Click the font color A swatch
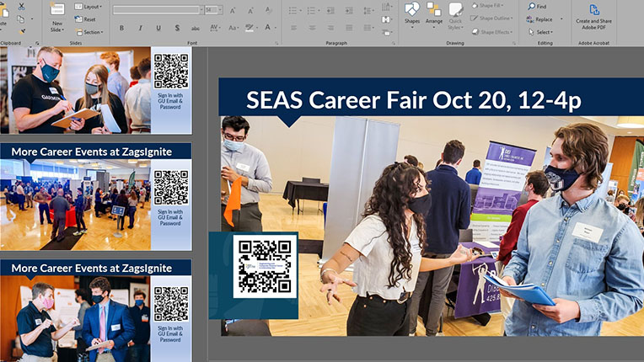The image size is (644, 362). point(268,28)
